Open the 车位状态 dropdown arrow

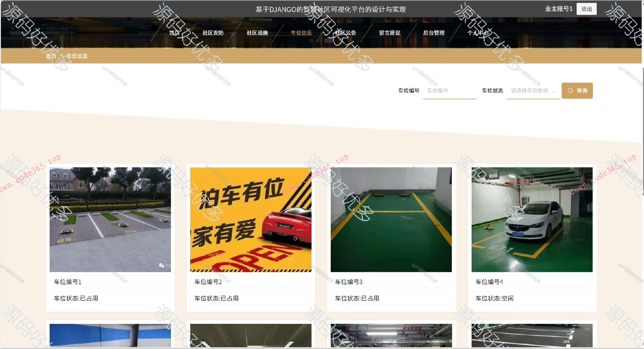pyautogui.click(x=554, y=91)
